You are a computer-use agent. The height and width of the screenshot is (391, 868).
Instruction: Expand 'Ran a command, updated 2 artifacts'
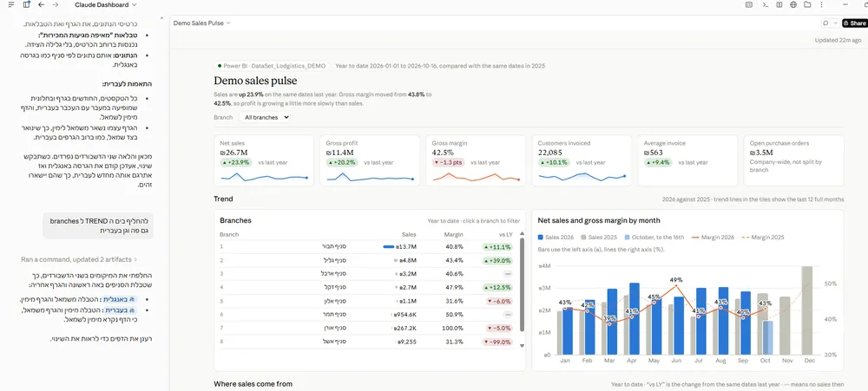point(79,259)
